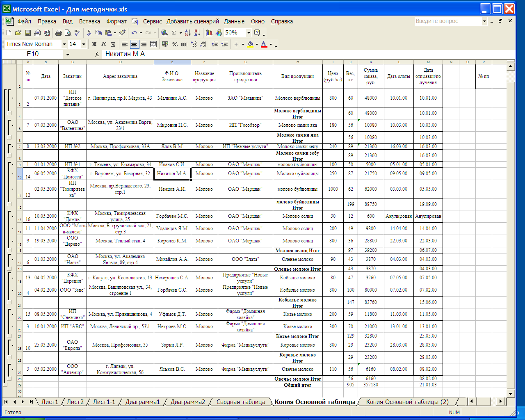Pick the Fill Color yellow bucket
The width and height of the screenshot is (525, 420).
coord(250,44)
